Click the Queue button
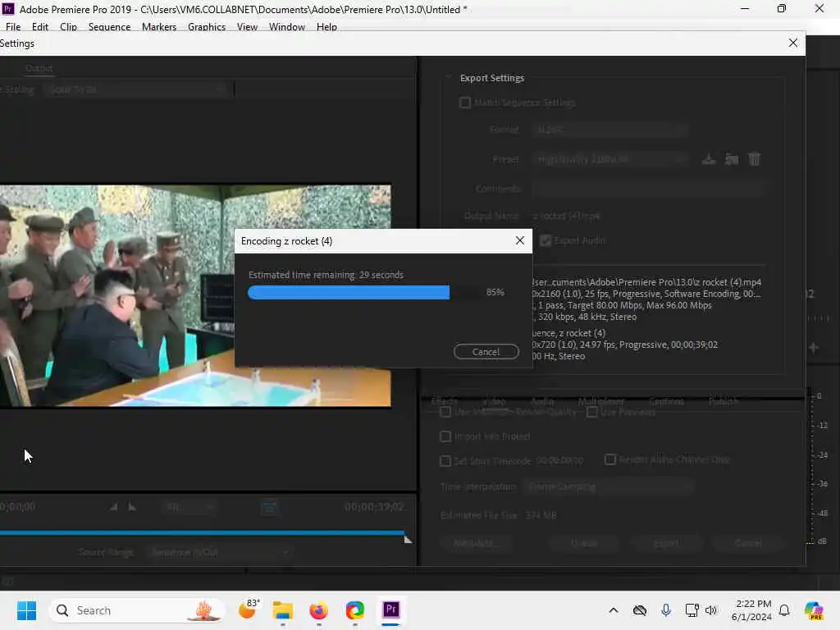Viewport: 840px width, 630px height. point(584,543)
